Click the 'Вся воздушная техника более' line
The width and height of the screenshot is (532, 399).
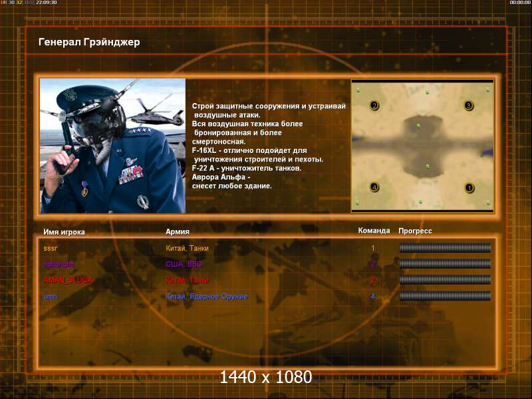247,124
